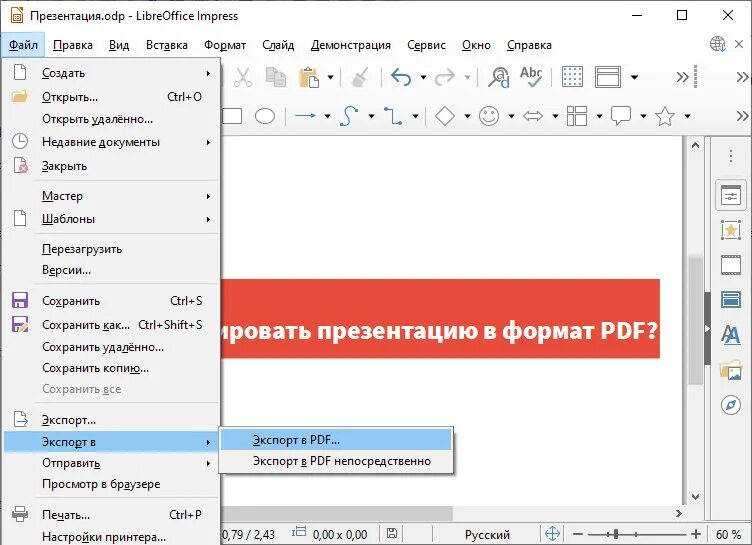
Task: Click the document save status icon
Action: coord(392,533)
